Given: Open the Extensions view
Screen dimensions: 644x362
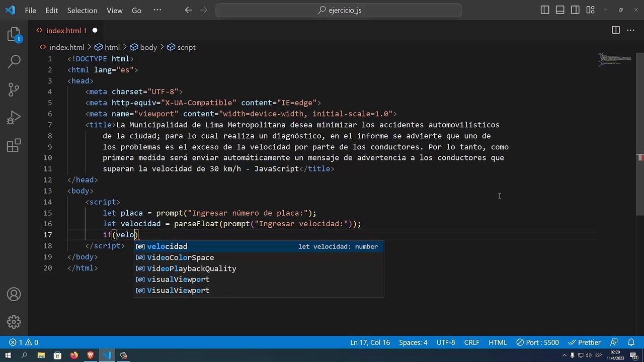Looking at the screenshot, I should point(14,146).
